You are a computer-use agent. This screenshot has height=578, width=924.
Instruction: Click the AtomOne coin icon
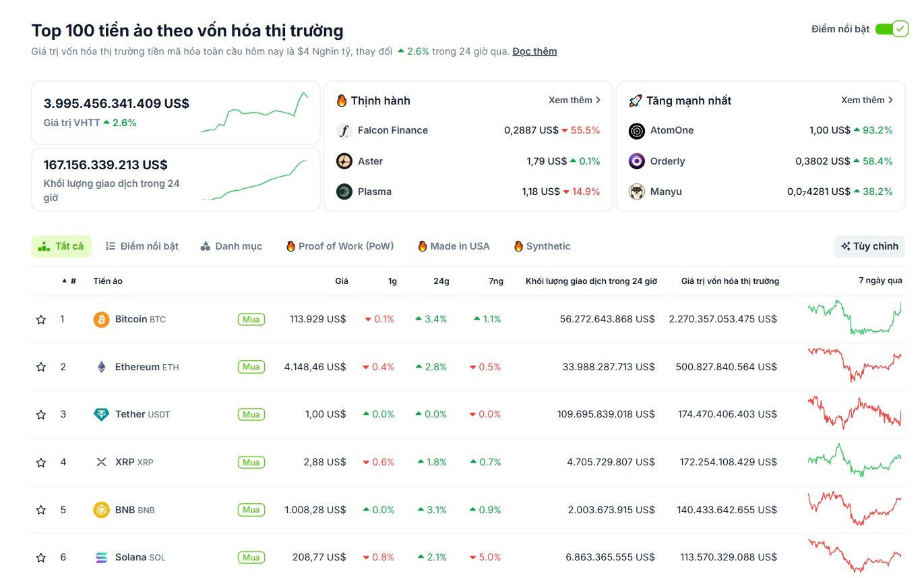(x=636, y=130)
